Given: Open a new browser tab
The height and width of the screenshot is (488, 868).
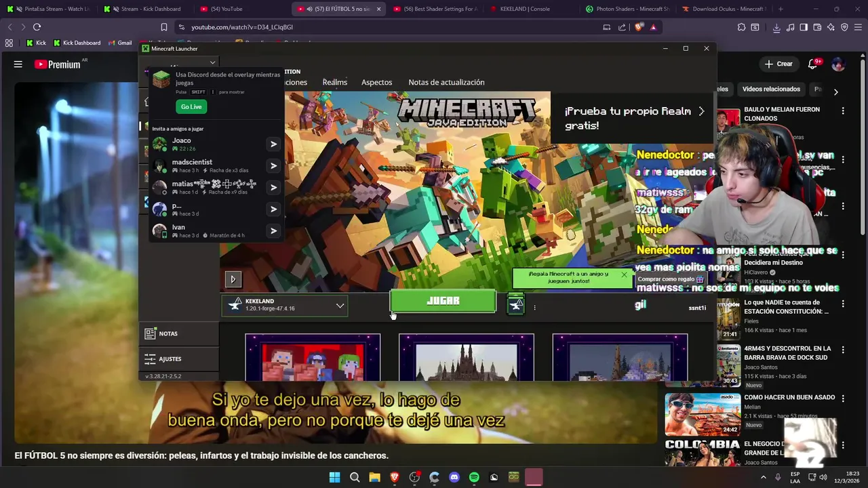Looking at the screenshot, I should pyautogui.click(x=781, y=9).
